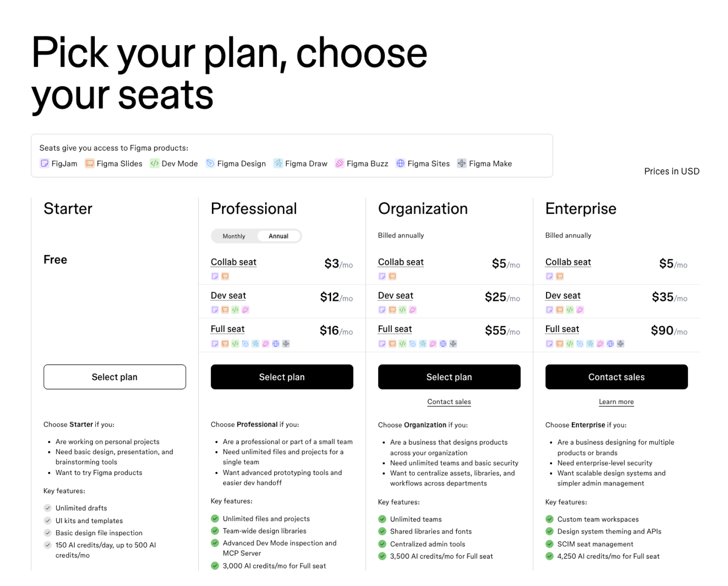Select the Organization plan button
This screenshot has width=728, height=586.
(449, 377)
